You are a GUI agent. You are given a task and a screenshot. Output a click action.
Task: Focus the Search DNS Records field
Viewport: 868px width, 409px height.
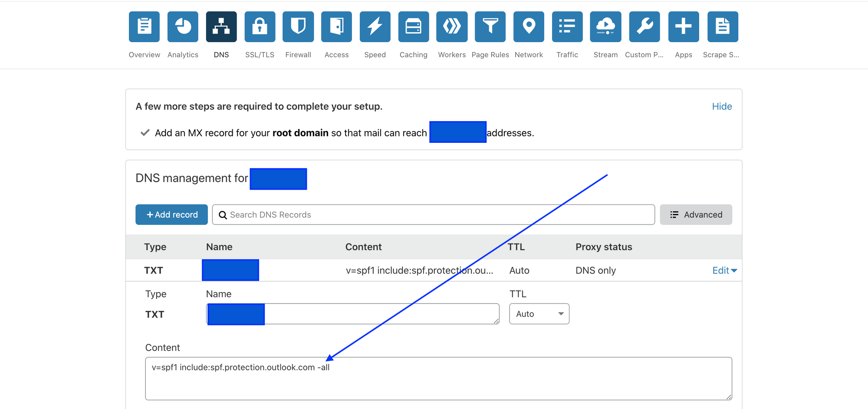pyautogui.click(x=434, y=214)
